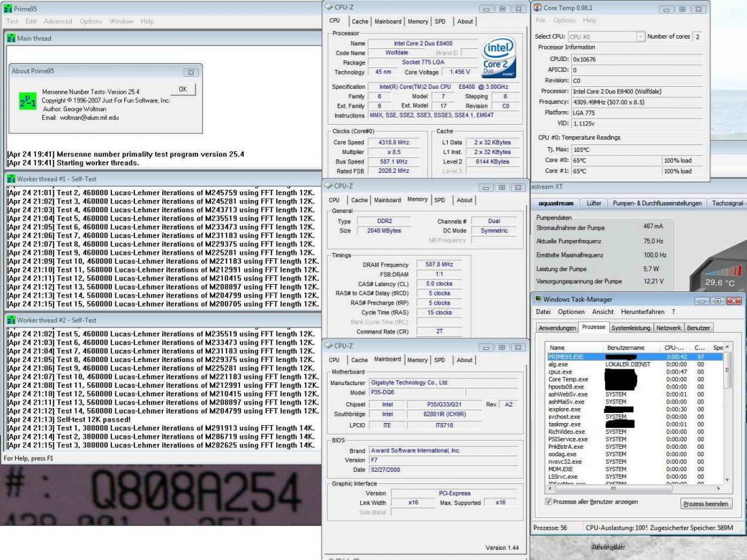Open the Advanced menu in Prime95
747x560 pixels.
[58, 22]
